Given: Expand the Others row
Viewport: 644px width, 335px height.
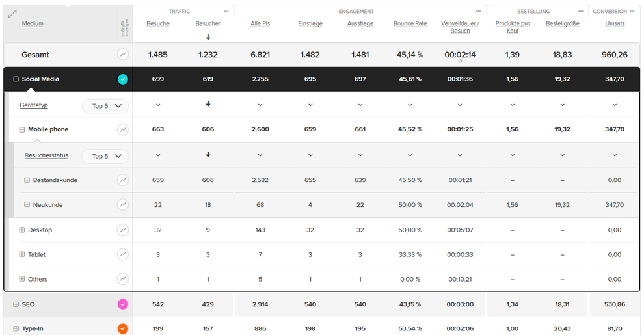Looking at the screenshot, I should 22,279.
